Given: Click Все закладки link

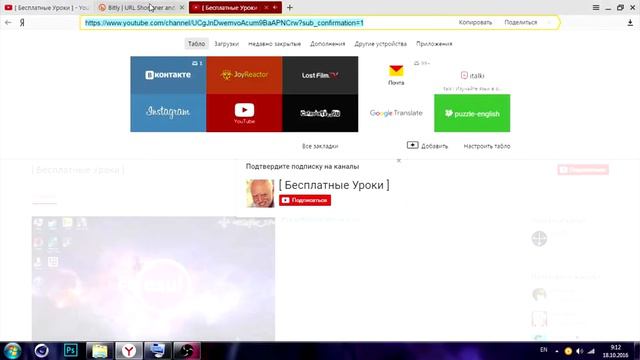Looking at the screenshot, I should pyautogui.click(x=320, y=146).
